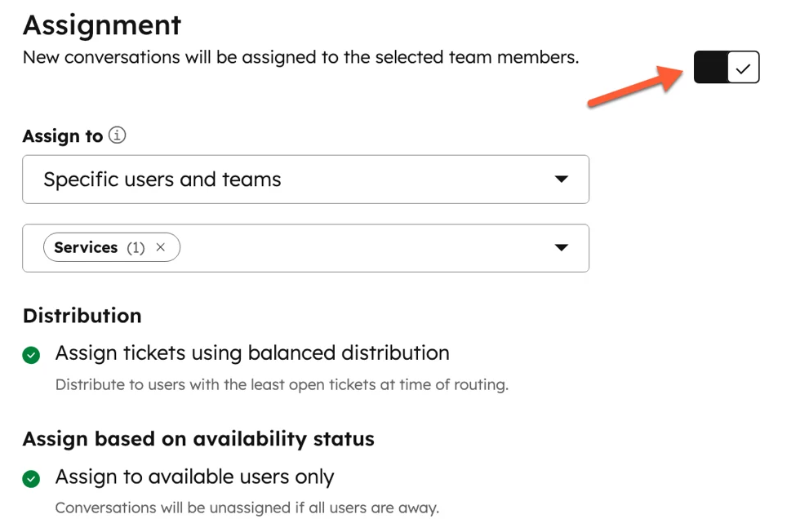Click the checkmark inside the assignment toggle
Image resolution: width=800 pixels, height=532 pixels.
(x=742, y=67)
